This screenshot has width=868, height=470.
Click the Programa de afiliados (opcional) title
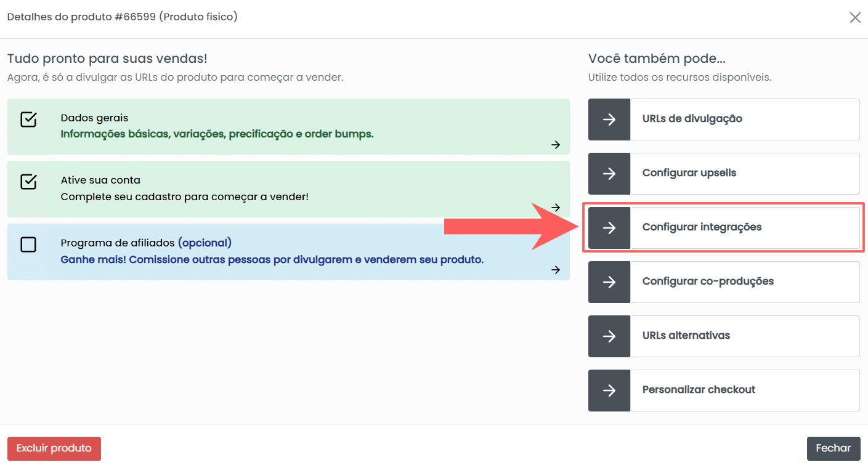(x=146, y=243)
